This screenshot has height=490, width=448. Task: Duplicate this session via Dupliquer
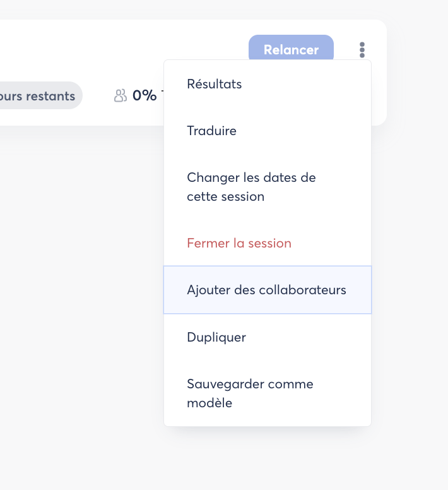point(216,337)
